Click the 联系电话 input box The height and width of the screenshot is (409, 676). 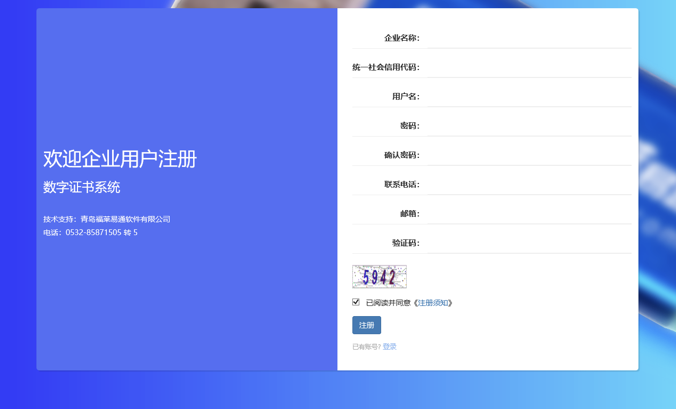(x=527, y=184)
